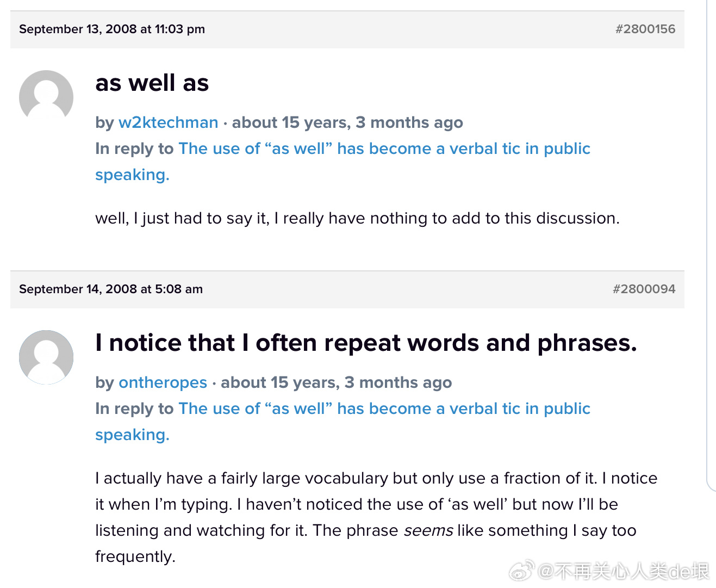Open the w2ktechman profile link
Screen dimensions: 716x588
point(168,122)
